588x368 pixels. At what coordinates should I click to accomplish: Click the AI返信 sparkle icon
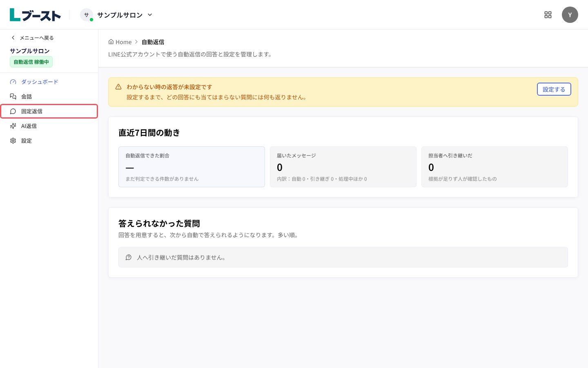(13, 126)
